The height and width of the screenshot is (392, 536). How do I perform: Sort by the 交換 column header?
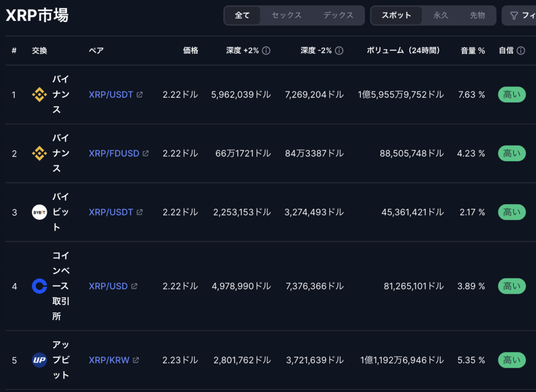pos(39,51)
